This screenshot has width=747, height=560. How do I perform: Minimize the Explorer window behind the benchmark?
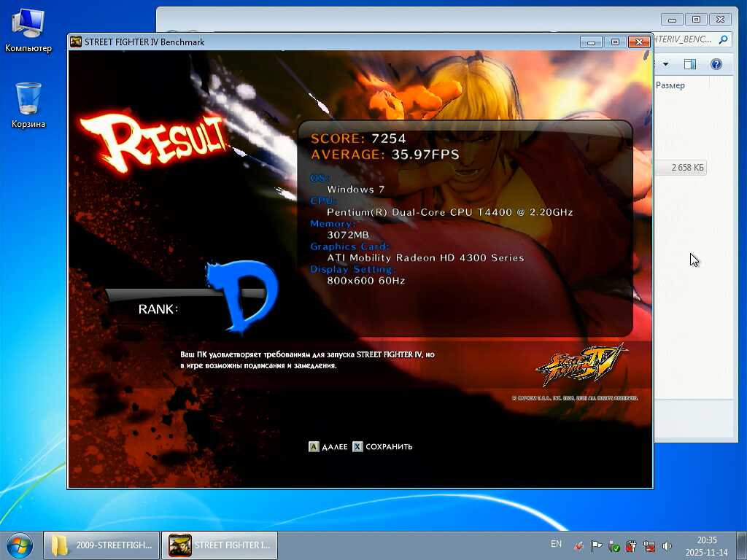point(672,20)
